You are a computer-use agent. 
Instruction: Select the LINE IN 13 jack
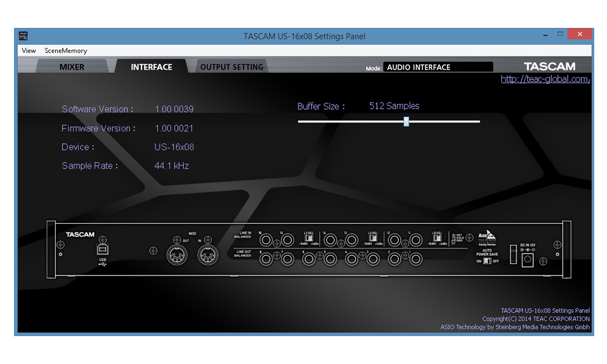click(352, 241)
